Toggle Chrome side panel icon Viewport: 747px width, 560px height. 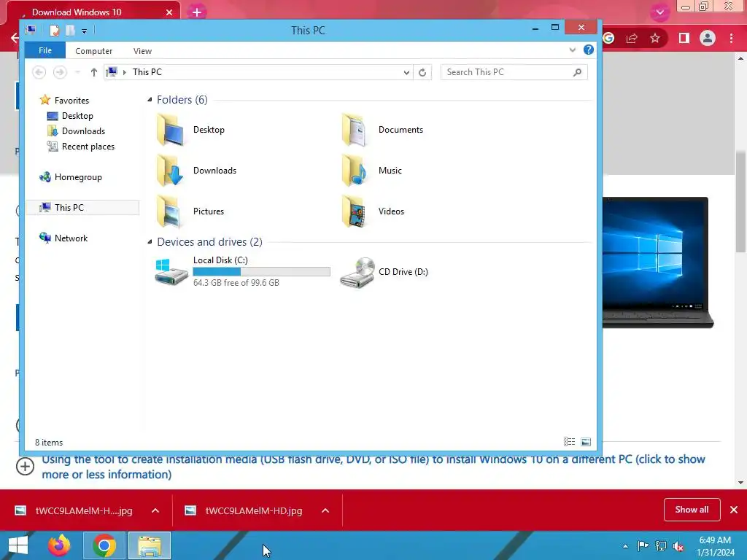pyautogui.click(x=684, y=38)
